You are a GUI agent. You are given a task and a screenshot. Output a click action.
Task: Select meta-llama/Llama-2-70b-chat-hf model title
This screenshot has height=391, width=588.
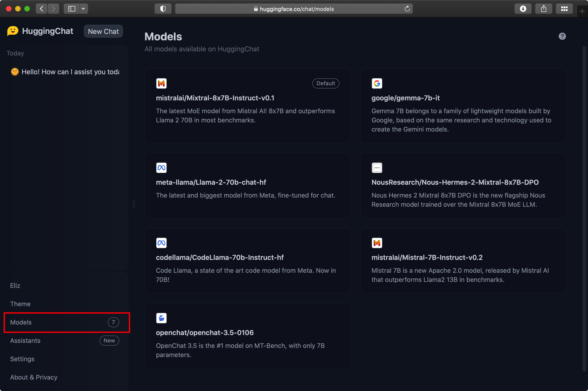coord(211,182)
